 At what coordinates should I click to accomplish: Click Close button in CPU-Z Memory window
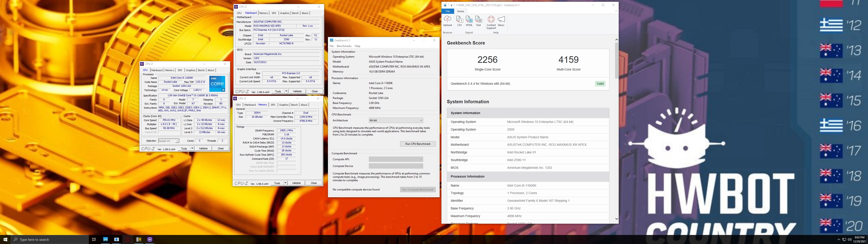tap(314, 183)
